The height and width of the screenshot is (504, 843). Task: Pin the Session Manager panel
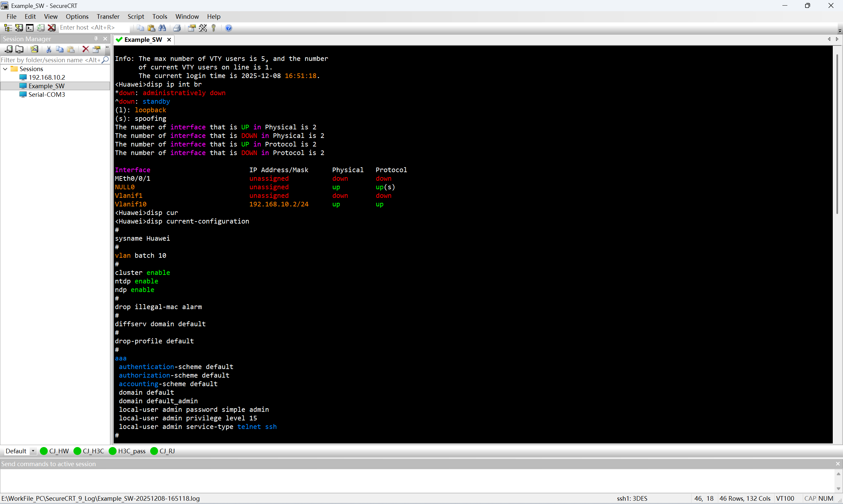point(96,39)
